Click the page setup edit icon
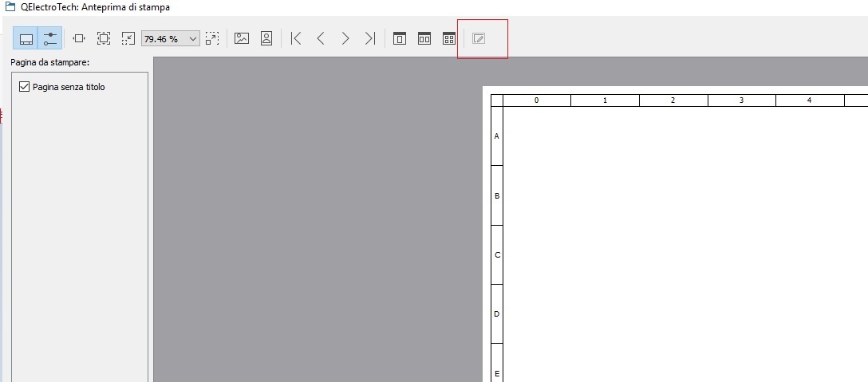Viewport: 868px width, 382px height. 479,38
